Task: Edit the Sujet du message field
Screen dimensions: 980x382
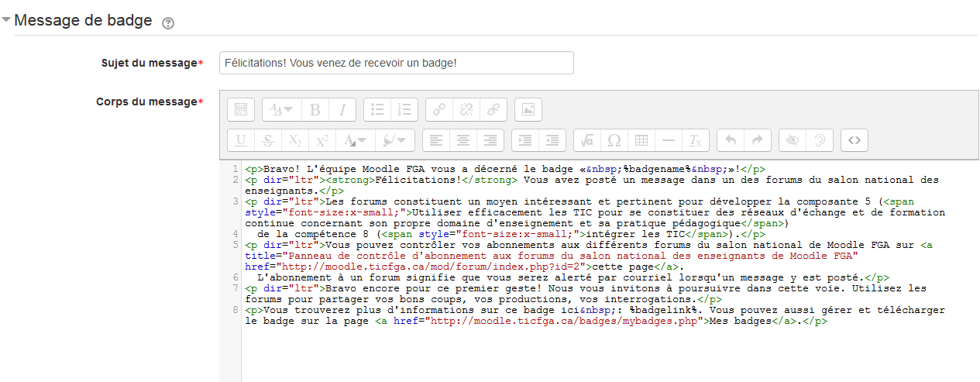Action: 397,63
